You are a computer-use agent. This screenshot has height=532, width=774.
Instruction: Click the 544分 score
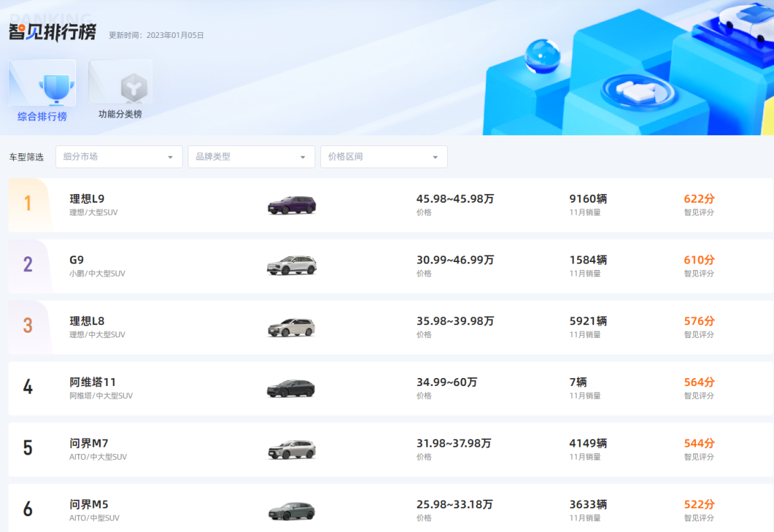click(699, 443)
